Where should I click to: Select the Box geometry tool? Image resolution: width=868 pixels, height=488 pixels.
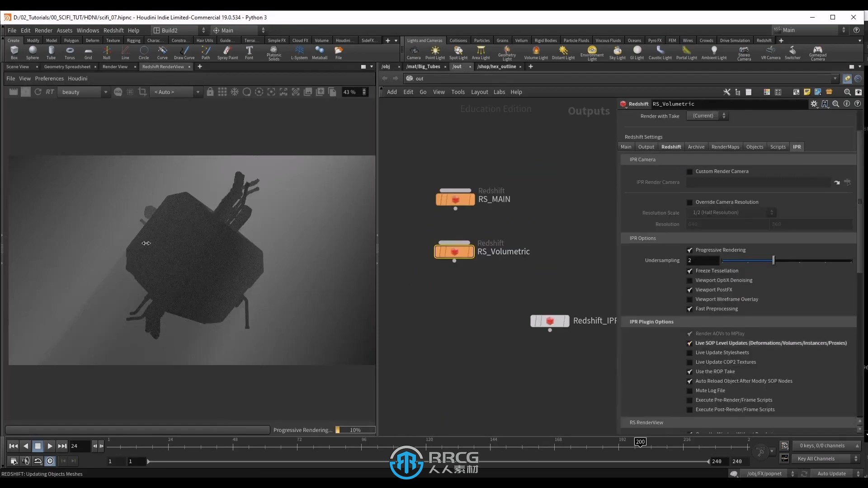[x=13, y=52]
